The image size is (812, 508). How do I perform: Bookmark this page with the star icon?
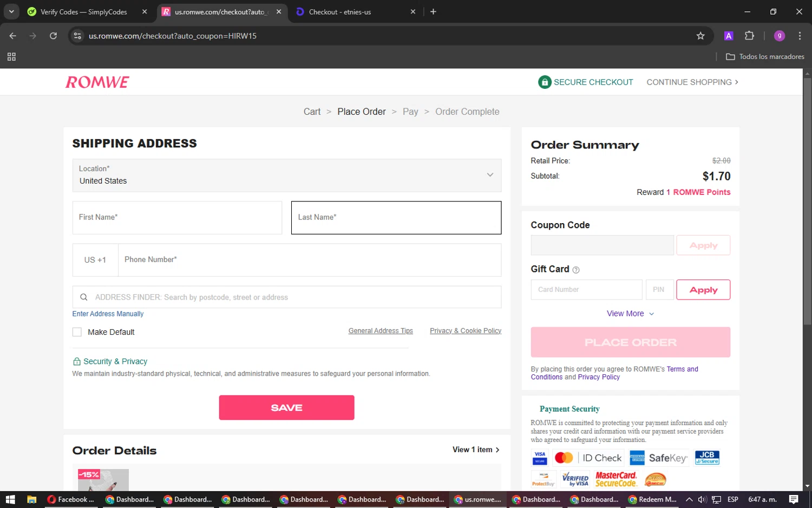700,36
